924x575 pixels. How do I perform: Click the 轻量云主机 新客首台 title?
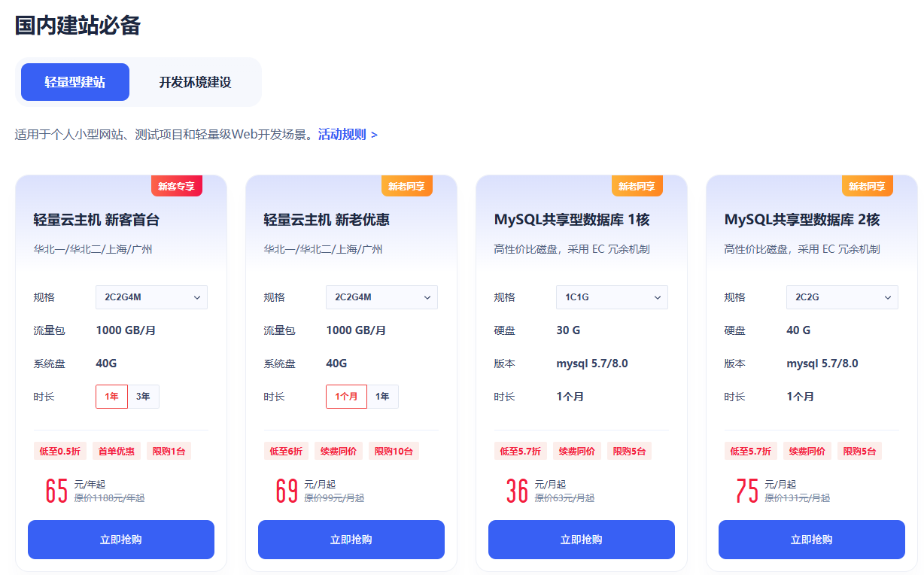(x=96, y=220)
